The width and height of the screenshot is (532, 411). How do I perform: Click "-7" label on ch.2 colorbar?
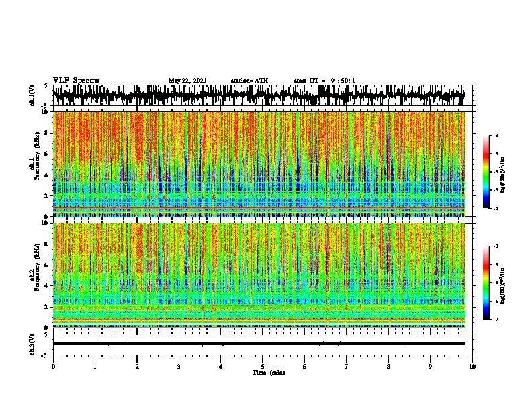495,320
